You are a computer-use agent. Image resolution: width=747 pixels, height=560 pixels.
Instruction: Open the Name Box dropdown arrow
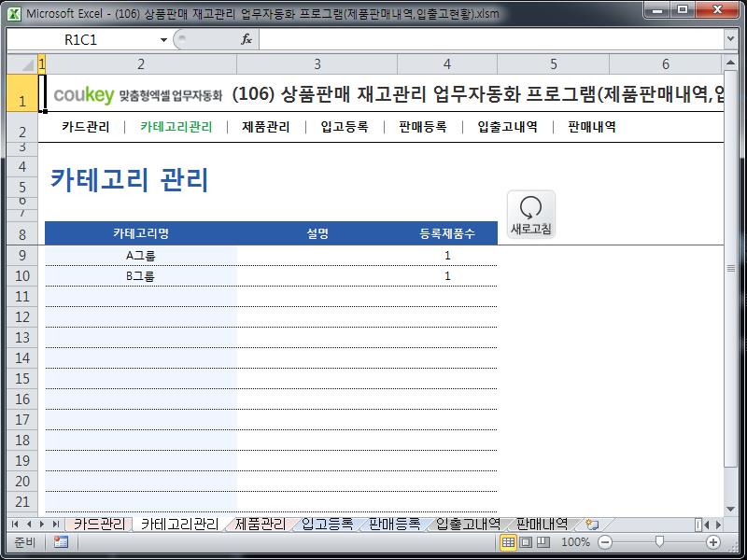(x=163, y=40)
